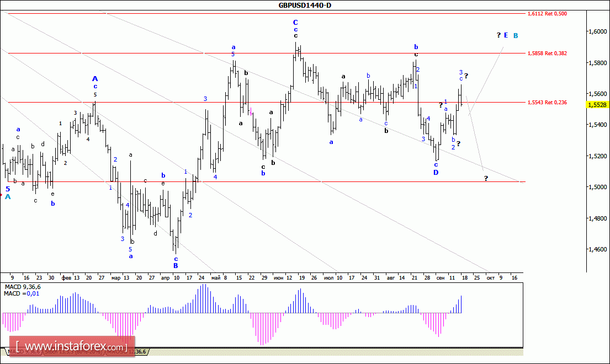The image size is (610, 364).
Task: Click the question mark near the 1,5000 forecast
Action: click(x=486, y=179)
